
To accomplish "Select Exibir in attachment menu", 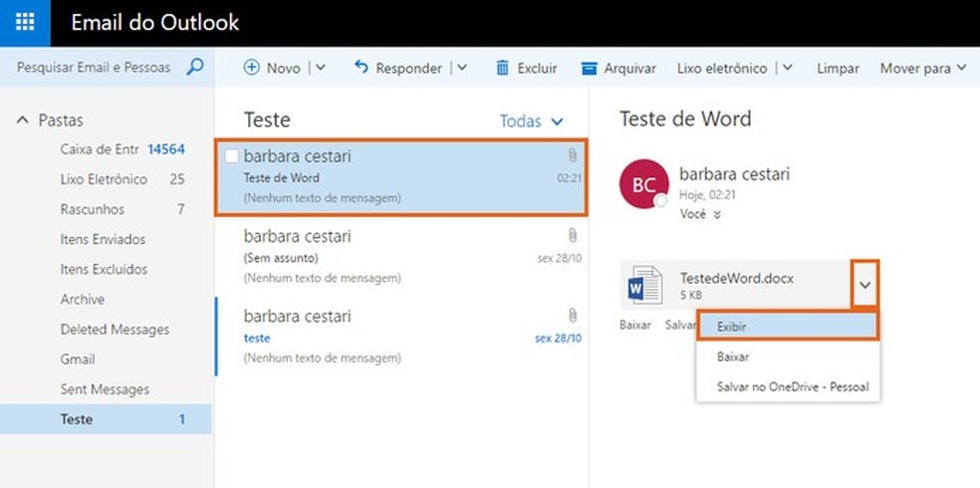I will [x=788, y=327].
